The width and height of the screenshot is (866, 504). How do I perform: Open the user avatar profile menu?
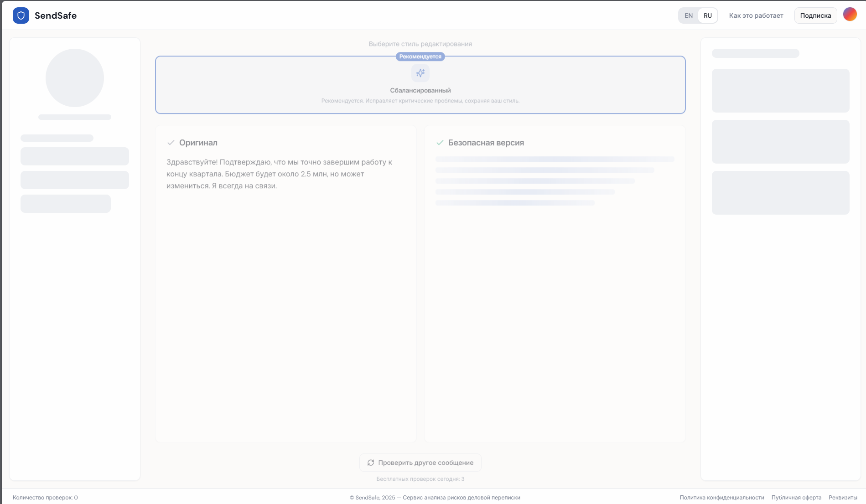pos(850,15)
